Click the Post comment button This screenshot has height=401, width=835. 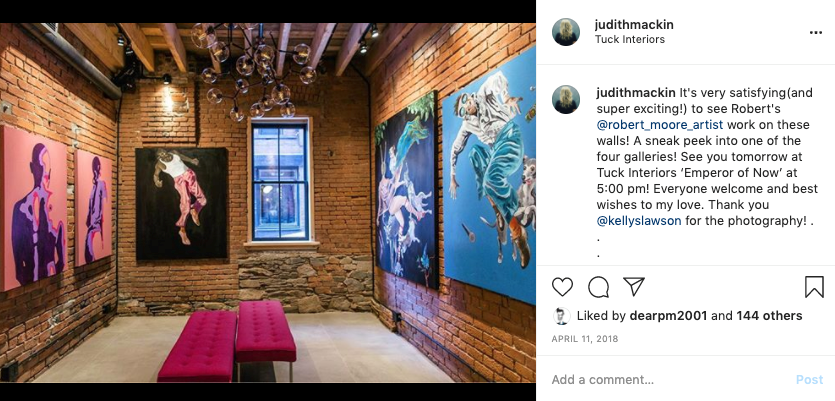coord(809,380)
